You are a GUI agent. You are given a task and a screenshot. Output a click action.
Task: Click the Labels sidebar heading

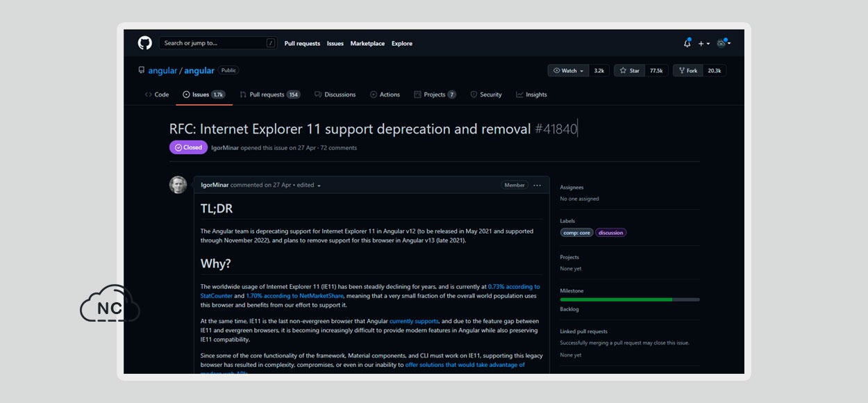coord(568,221)
